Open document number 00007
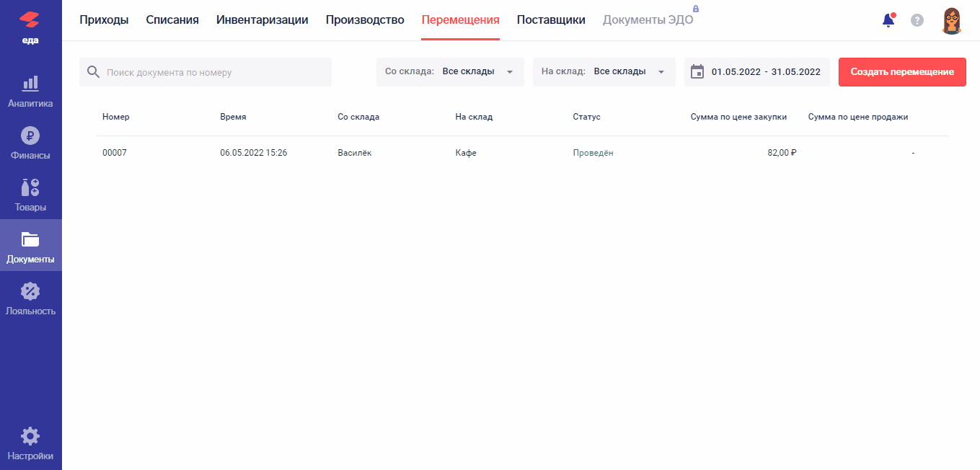 click(x=115, y=153)
